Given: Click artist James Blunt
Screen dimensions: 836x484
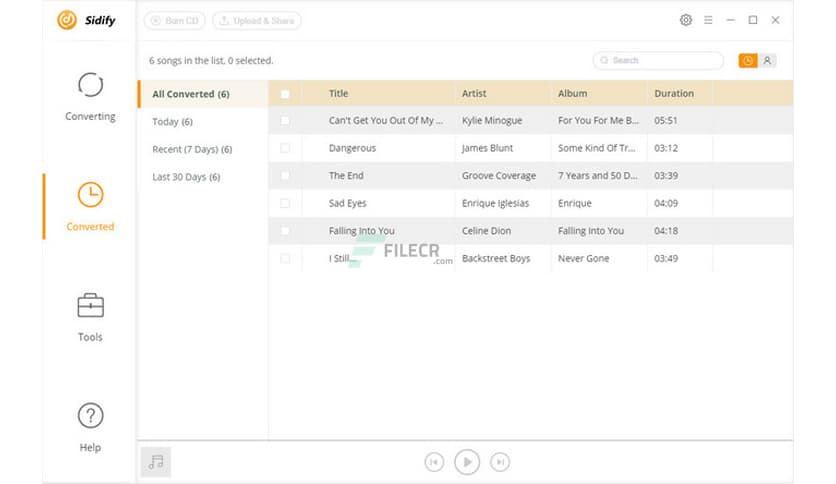Looking at the screenshot, I should click(487, 148).
